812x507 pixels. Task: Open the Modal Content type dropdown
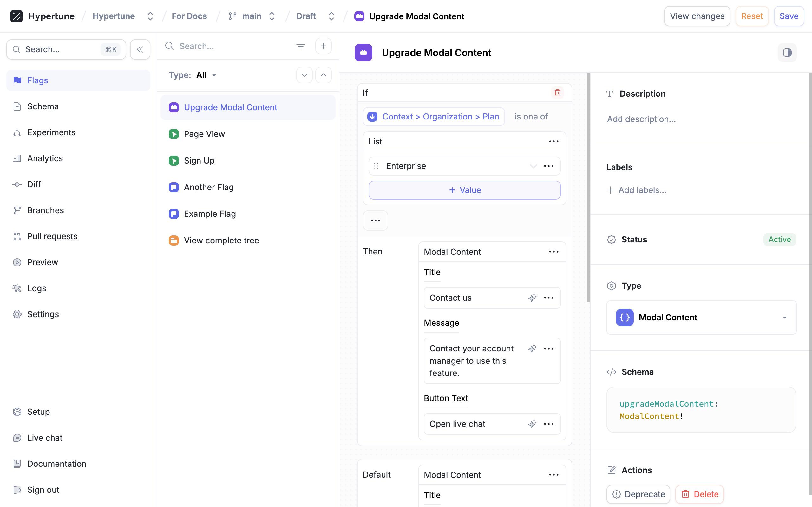pos(701,317)
